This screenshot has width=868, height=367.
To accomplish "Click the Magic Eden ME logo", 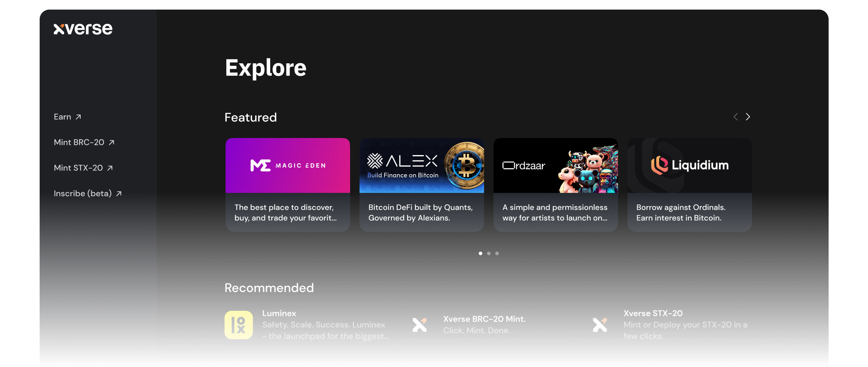I will point(260,165).
